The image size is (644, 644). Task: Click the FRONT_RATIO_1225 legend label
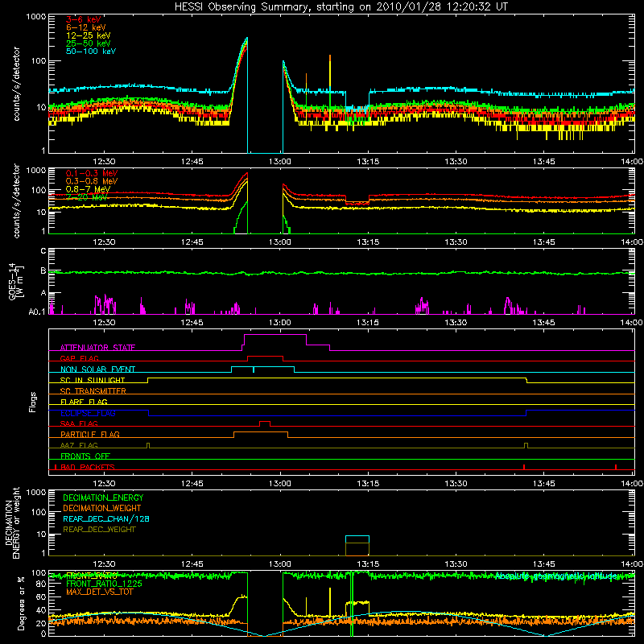click(x=104, y=584)
